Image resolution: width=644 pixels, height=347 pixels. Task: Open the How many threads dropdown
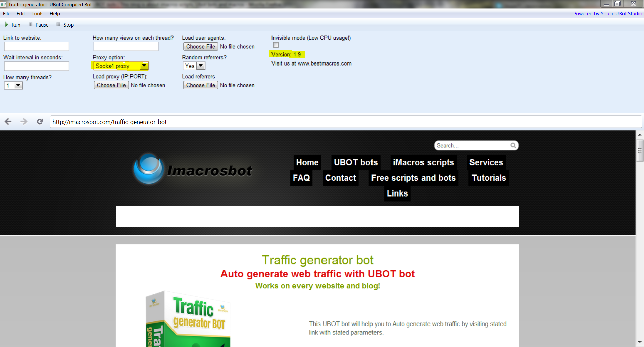pyautogui.click(x=18, y=86)
